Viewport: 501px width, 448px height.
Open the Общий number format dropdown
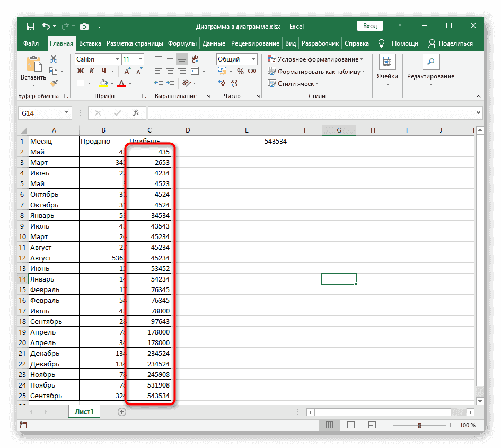[x=252, y=59]
